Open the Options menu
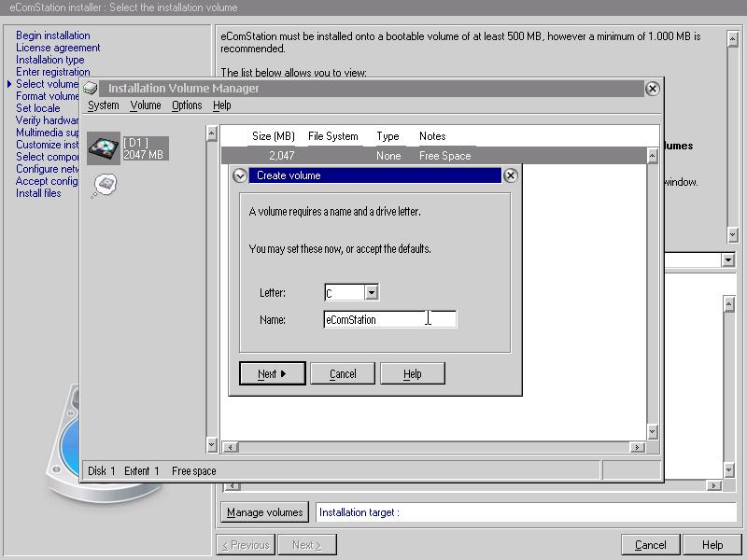The height and width of the screenshot is (560, 747). tap(187, 105)
